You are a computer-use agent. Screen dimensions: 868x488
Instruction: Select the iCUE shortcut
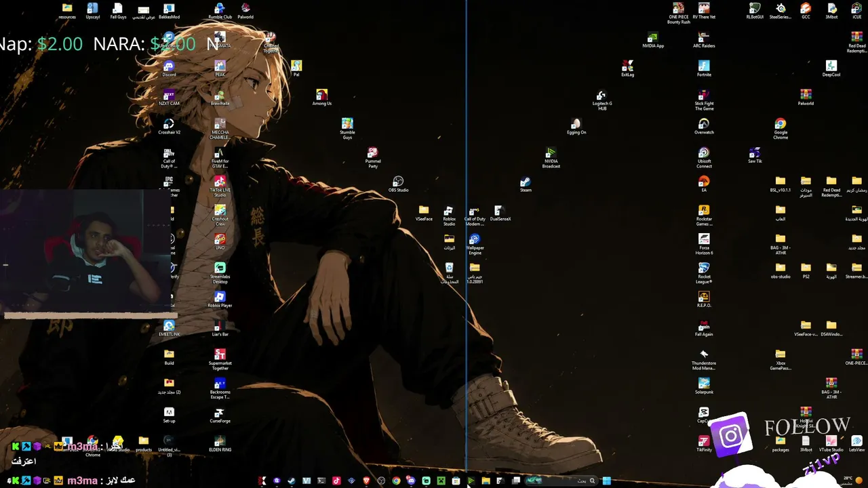coord(856,11)
